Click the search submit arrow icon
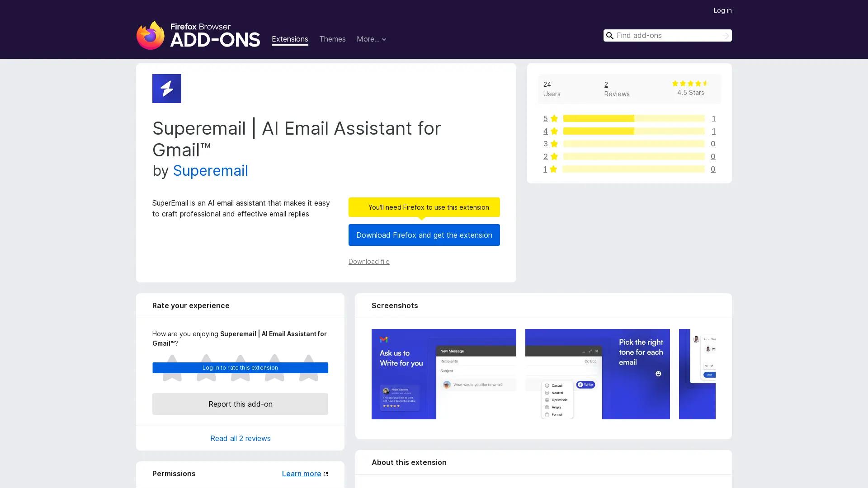The width and height of the screenshot is (868, 488). point(725,35)
